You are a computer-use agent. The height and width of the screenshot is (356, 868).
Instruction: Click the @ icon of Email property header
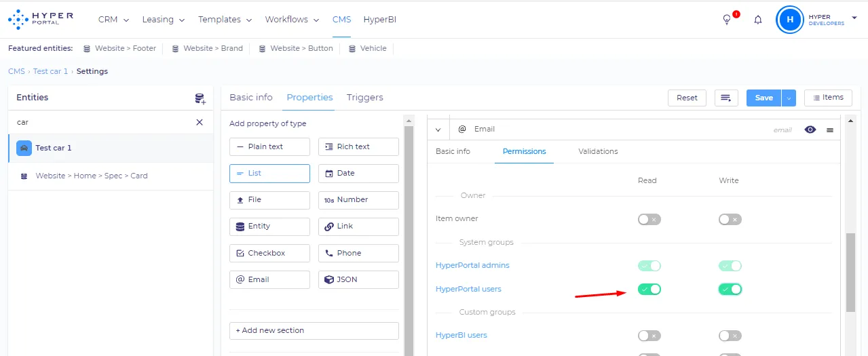(x=462, y=129)
